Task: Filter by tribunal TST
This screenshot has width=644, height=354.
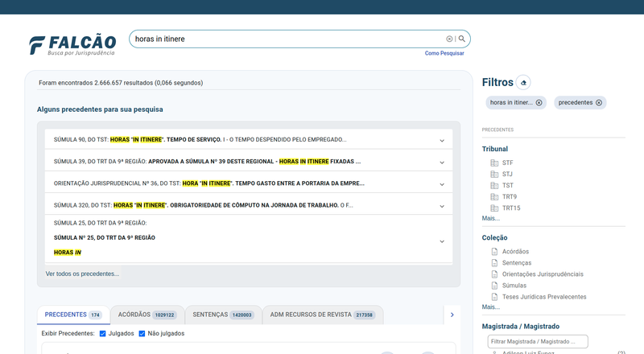Action: (x=508, y=186)
